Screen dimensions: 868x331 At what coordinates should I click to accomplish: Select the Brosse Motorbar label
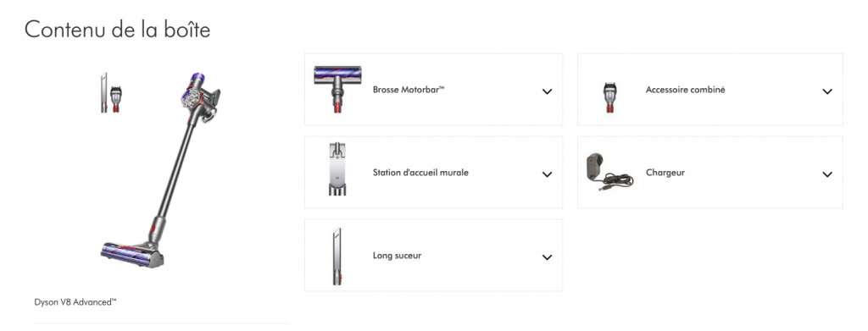[x=409, y=90]
